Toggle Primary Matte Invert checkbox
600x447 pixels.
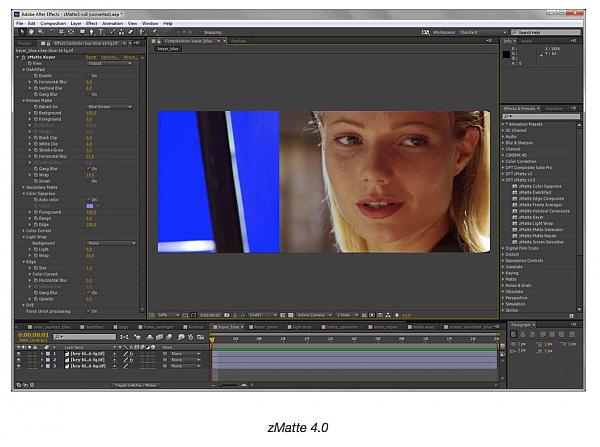(89, 181)
